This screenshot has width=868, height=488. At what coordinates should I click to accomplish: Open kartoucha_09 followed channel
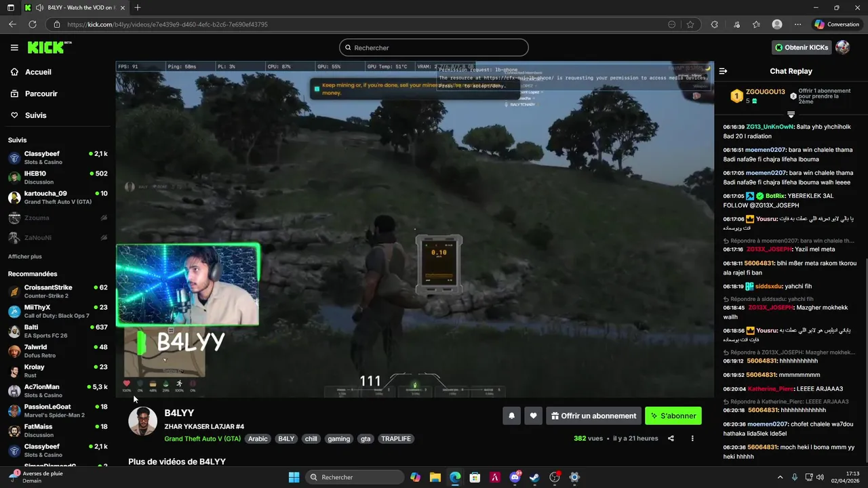(58, 197)
